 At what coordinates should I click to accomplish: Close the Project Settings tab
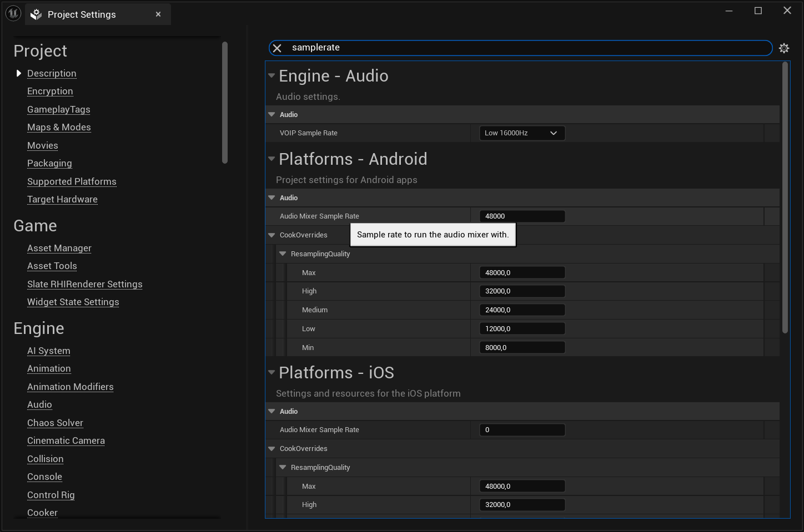coord(158,14)
